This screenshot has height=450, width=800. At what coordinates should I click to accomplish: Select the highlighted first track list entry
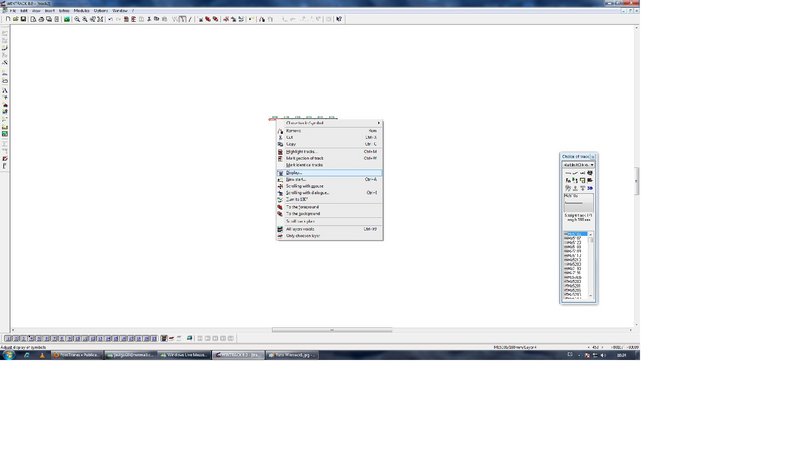coord(576,234)
